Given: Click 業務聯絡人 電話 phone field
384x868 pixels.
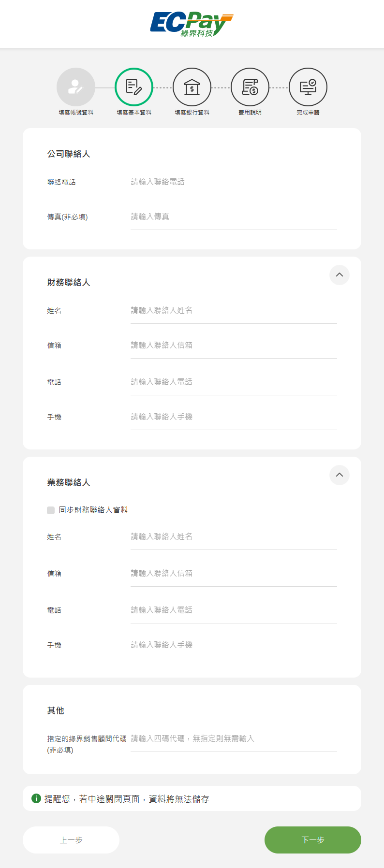Looking at the screenshot, I should 234,610.
